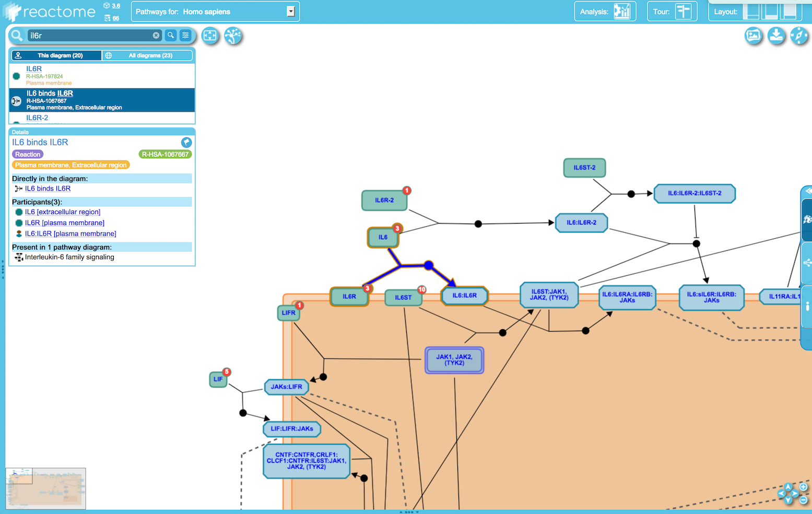
Task: Toggle the rightmost layout option
Action: pos(789,11)
